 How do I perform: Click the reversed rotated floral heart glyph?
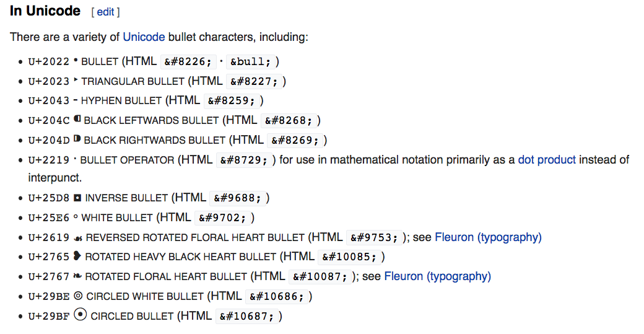[78, 237]
